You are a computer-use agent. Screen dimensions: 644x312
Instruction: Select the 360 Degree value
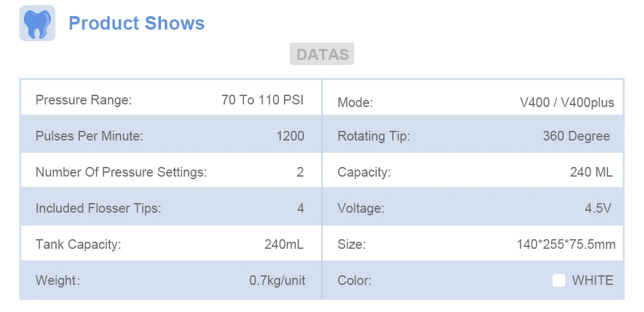576,136
